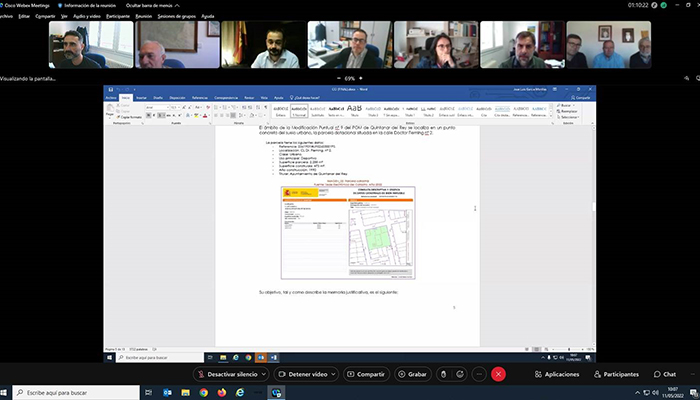Screen dimensions: 700x400
Task: Expand video options arrow beside Detener vídeo
Action: 337,374
